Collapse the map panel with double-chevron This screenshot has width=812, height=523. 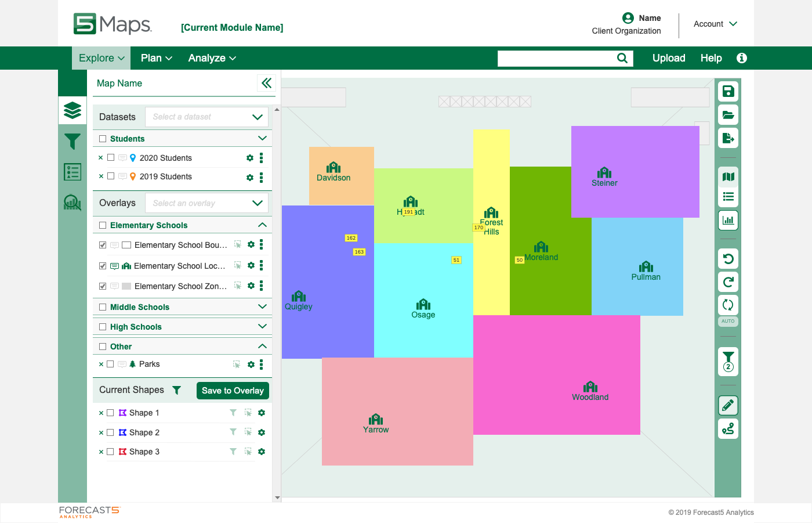[266, 83]
